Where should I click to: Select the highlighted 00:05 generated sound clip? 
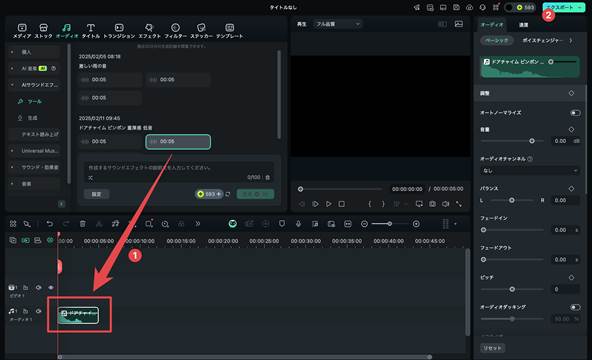pyautogui.click(x=178, y=142)
